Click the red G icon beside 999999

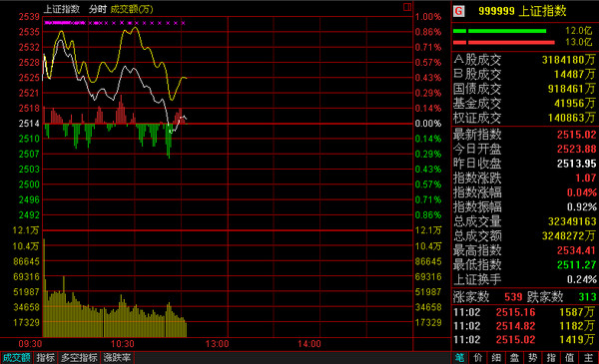click(x=458, y=11)
